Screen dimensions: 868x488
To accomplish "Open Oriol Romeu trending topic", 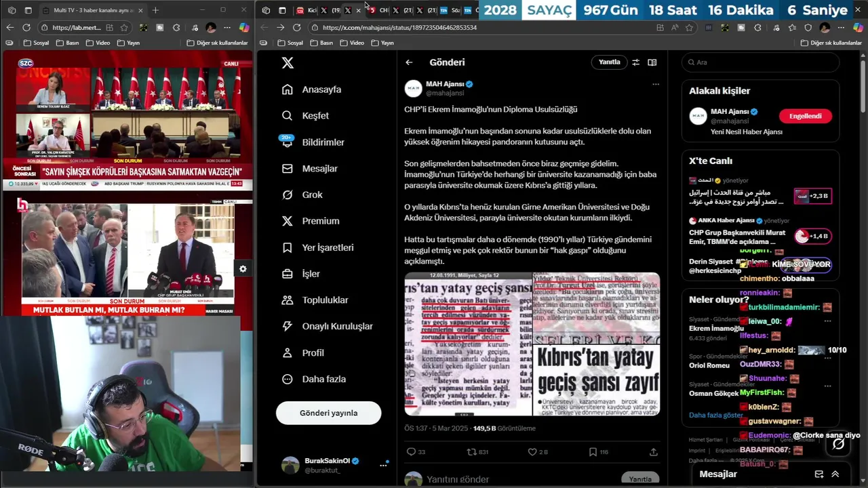I will (709, 365).
